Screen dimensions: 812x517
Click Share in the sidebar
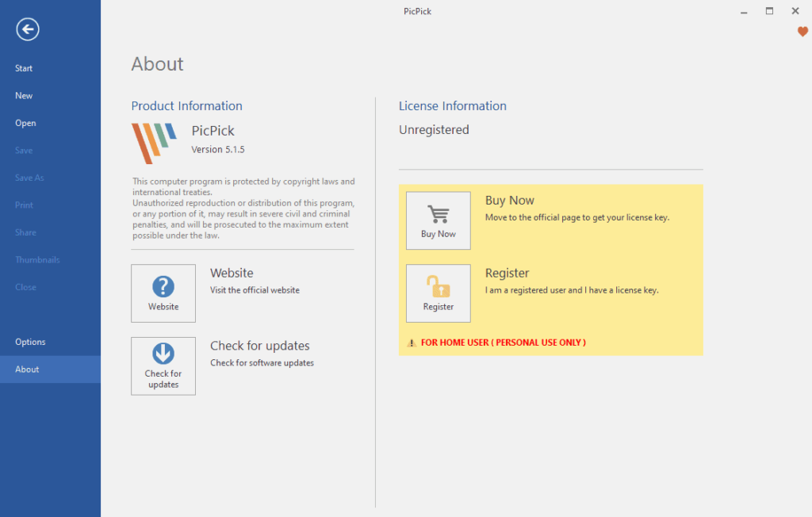click(25, 232)
